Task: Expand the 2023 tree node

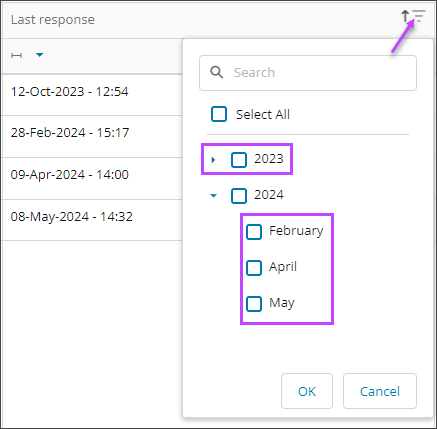Action: click(x=213, y=160)
